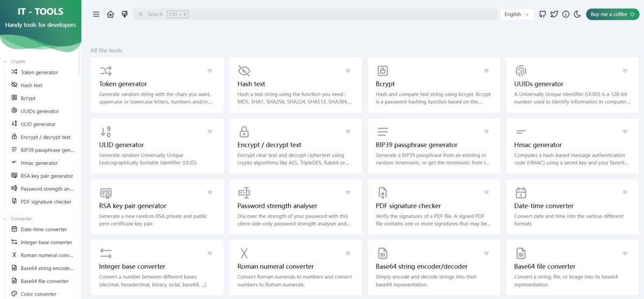Open the English language dropdown
This screenshot has height=299, width=644.
(x=517, y=14)
